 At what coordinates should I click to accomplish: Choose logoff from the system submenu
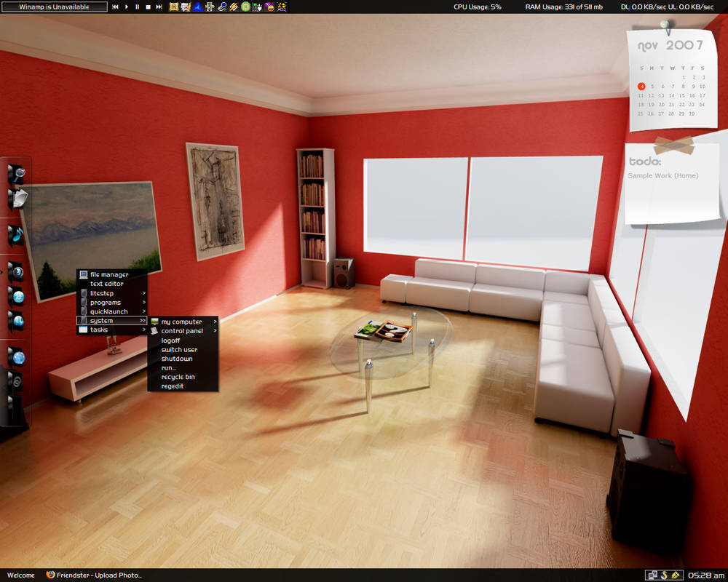[x=183, y=340]
